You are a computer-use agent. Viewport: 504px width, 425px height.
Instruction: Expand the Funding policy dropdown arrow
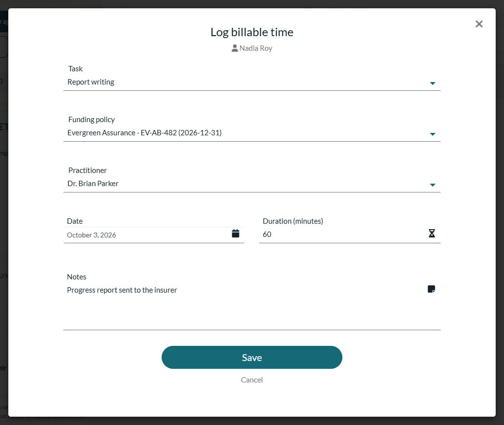click(x=433, y=134)
